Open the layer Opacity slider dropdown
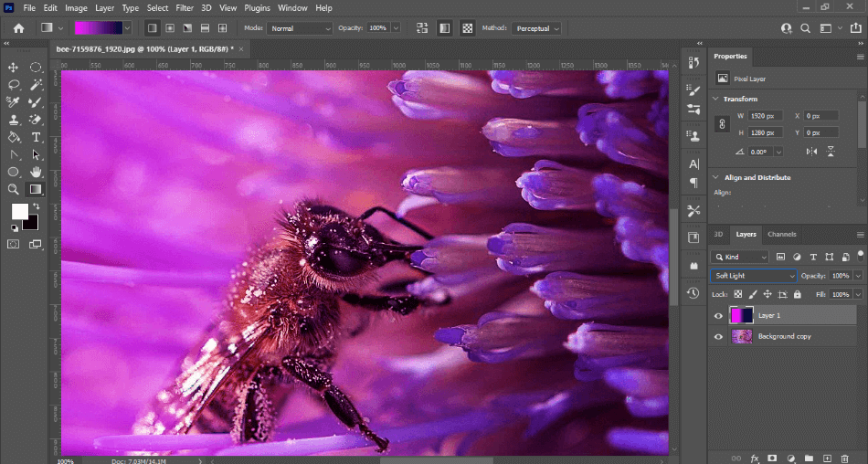This screenshot has height=464, width=868. click(x=859, y=276)
